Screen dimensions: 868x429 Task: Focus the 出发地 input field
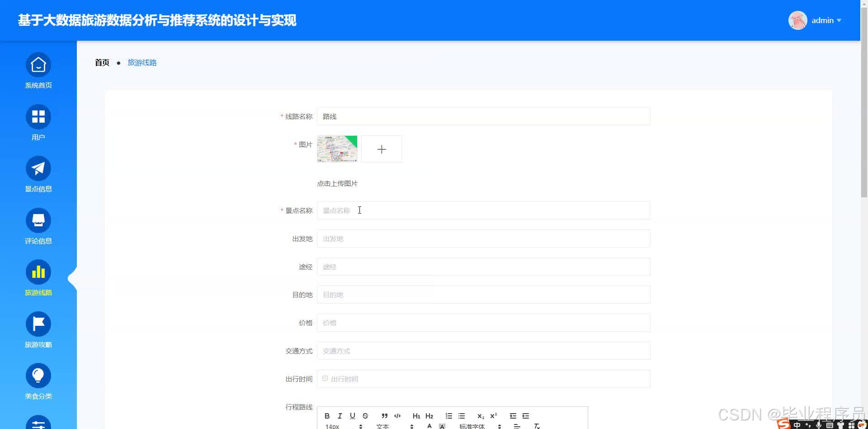pyautogui.click(x=484, y=238)
